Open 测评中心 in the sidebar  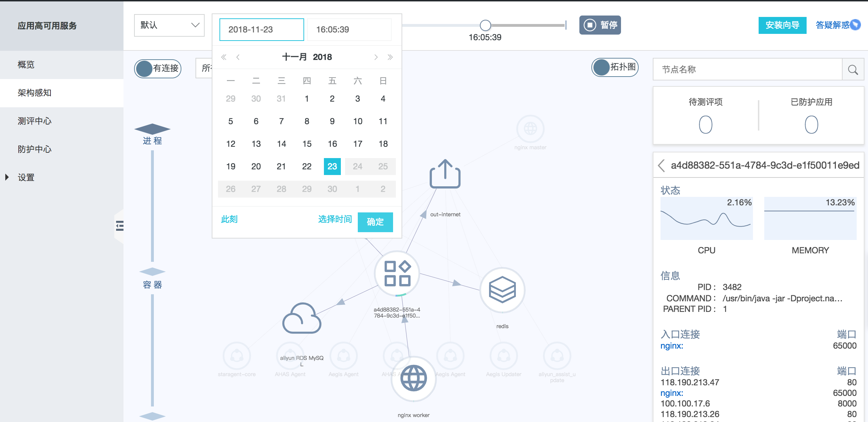coord(35,121)
